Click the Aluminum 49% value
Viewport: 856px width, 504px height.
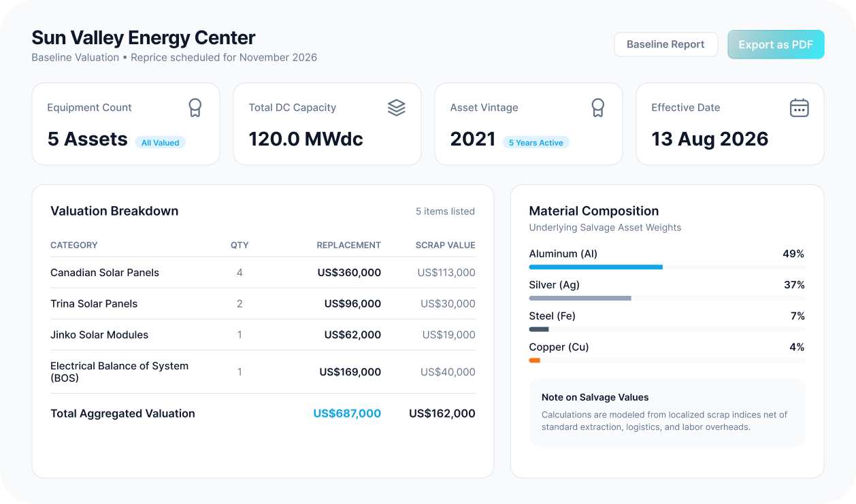[793, 254]
